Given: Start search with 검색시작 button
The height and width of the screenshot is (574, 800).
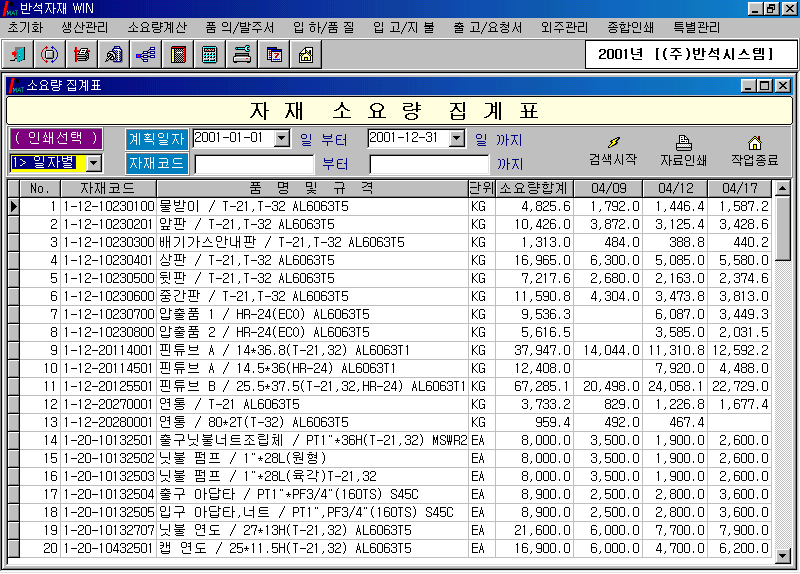Looking at the screenshot, I should coord(612,150).
